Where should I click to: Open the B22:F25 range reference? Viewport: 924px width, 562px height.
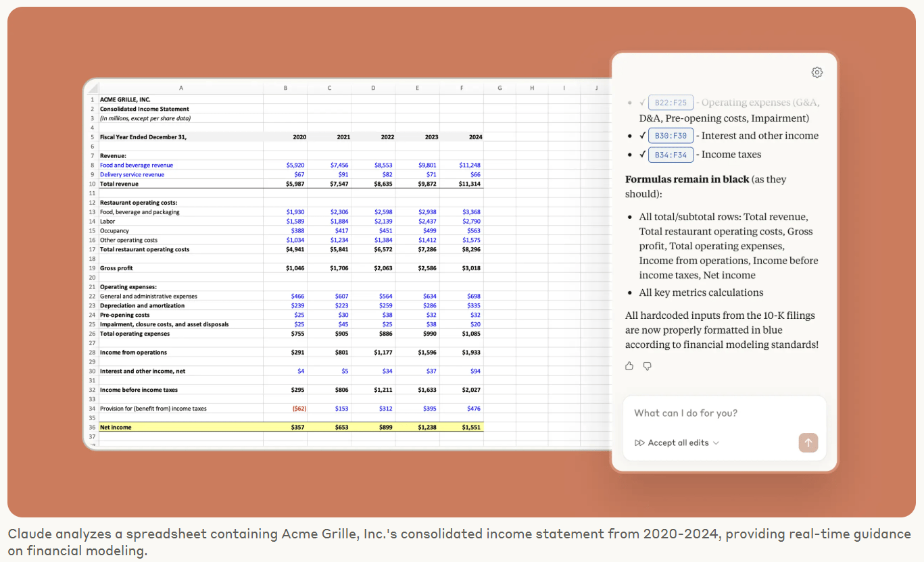point(671,103)
